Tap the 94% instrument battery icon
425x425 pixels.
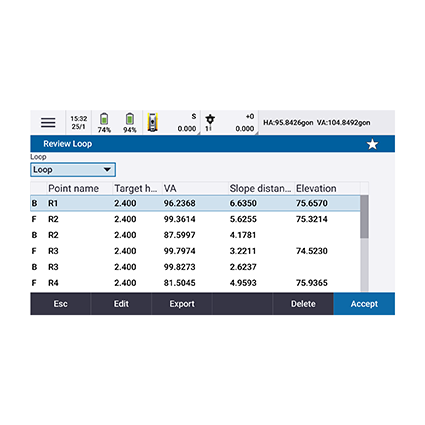click(x=130, y=119)
